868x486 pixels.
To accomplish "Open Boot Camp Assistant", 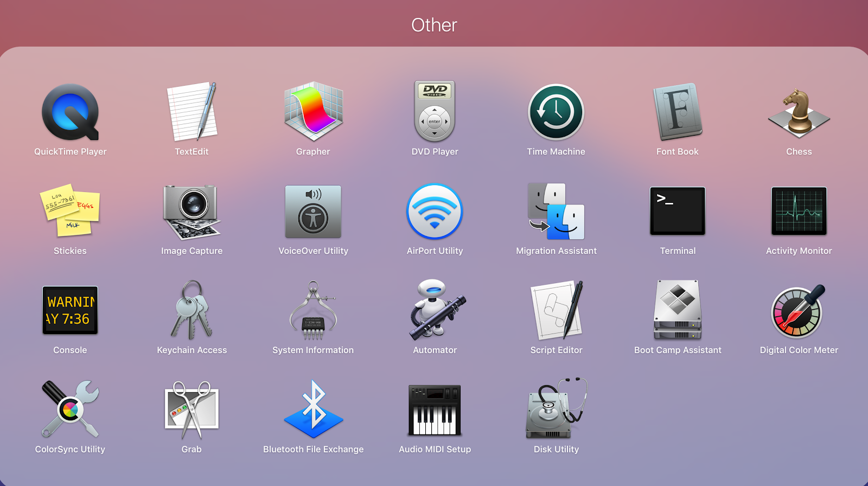I will (678, 310).
